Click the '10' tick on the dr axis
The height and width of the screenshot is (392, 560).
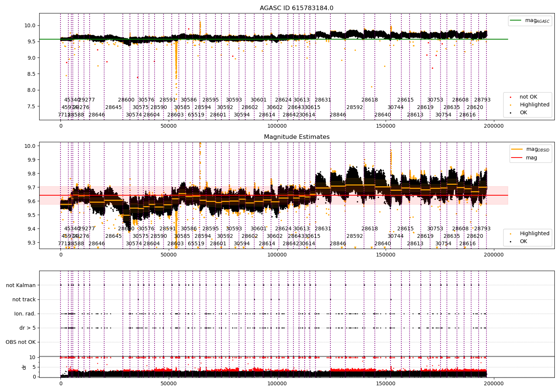pos(32,357)
